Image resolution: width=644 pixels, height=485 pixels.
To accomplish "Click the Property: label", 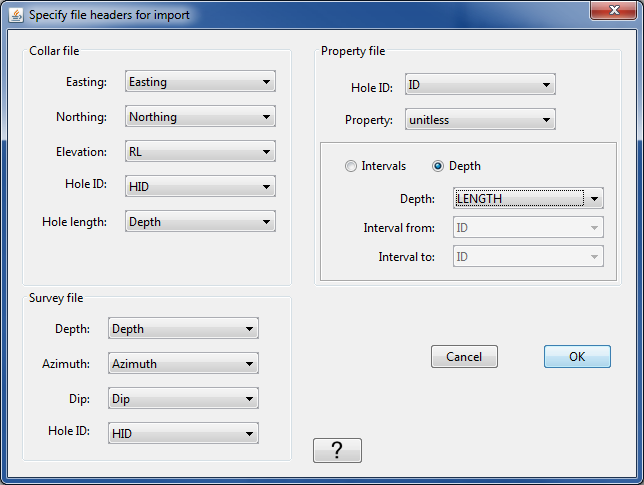I will coord(369,120).
